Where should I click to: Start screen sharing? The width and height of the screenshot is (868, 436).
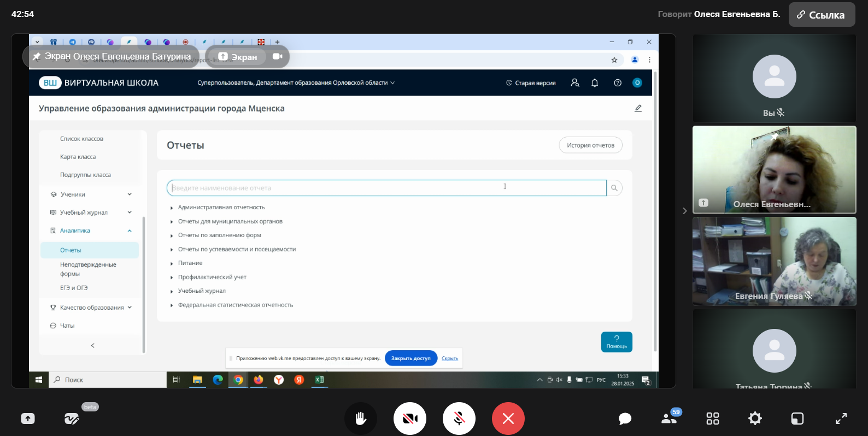(28, 419)
